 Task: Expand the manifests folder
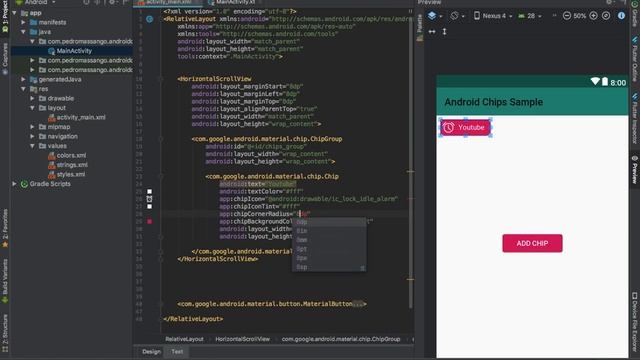[x=23, y=22]
